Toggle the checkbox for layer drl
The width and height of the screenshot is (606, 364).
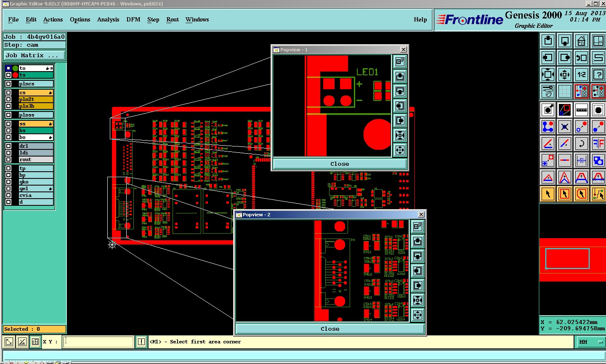click(x=8, y=146)
